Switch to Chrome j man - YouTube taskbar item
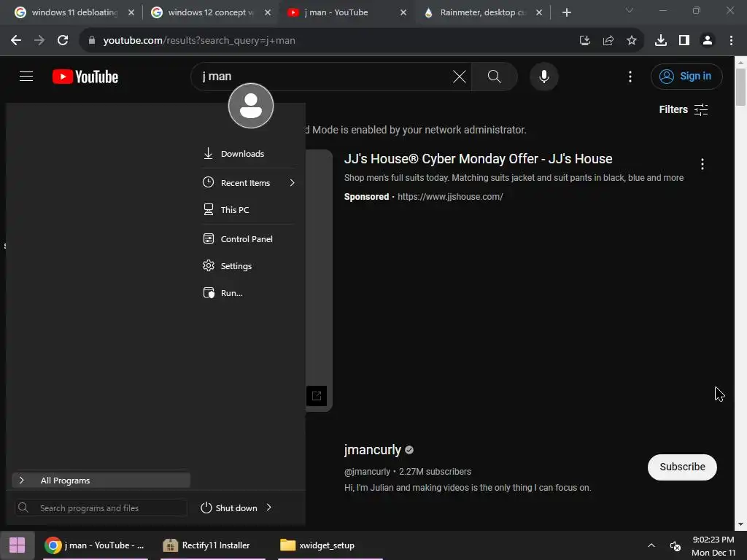This screenshot has width=747, height=560. 95,545
